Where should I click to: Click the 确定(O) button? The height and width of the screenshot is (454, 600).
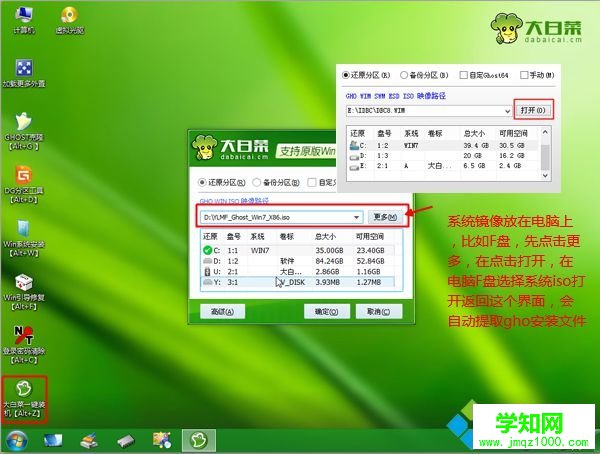[326, 312]
